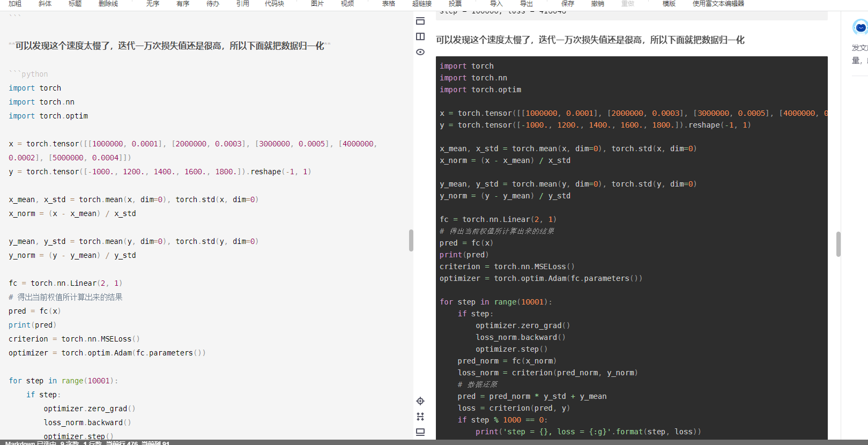Apply bold with the 加粗 toolbar button

(x=15, y=3)
